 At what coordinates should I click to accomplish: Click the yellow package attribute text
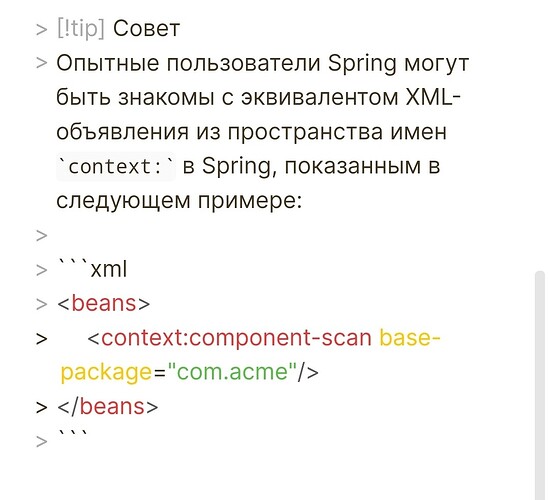[106, 372]
